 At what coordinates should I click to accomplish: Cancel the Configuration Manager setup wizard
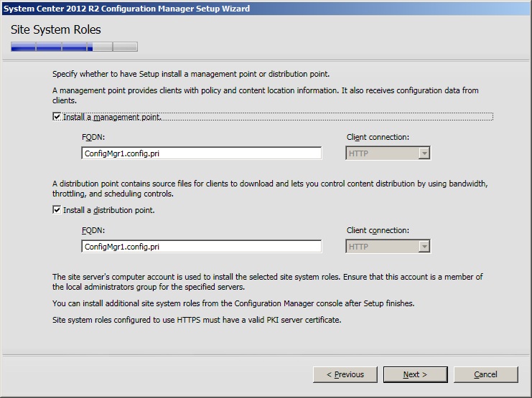click(x=485, y=374)
